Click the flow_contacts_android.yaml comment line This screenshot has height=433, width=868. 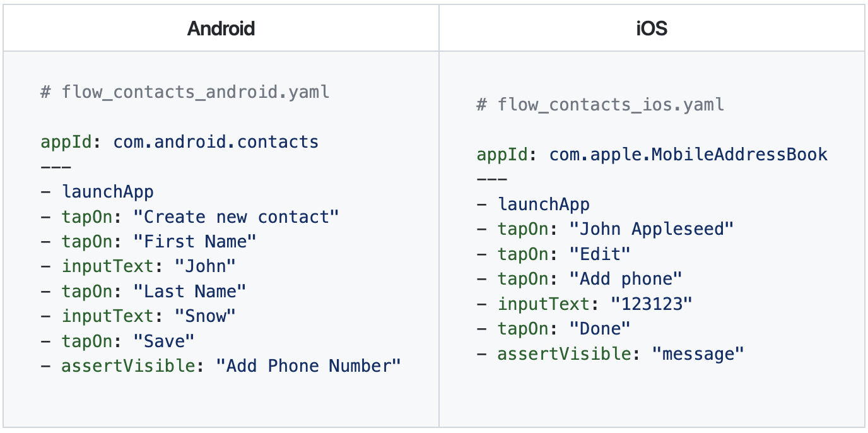pyautogui.click(x=185, y=92)
